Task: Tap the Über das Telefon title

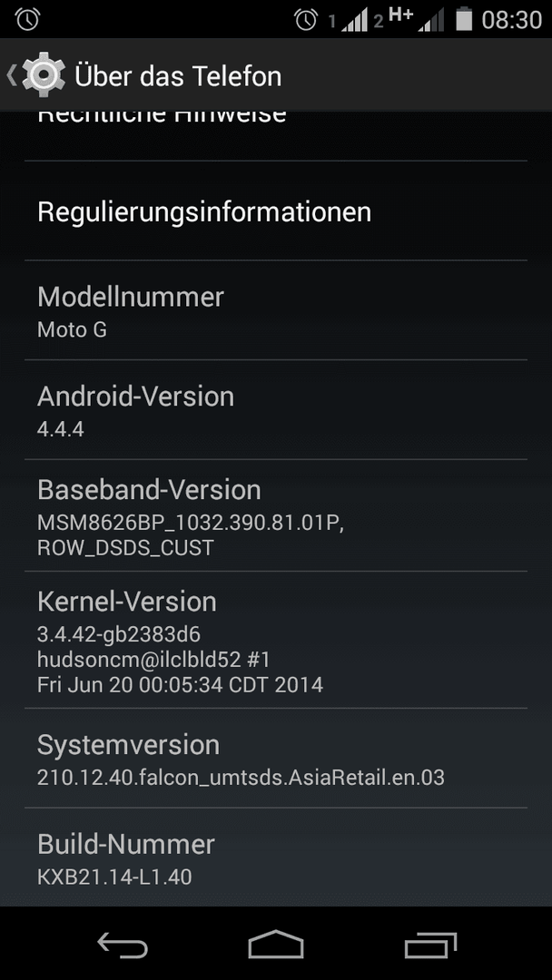Action: 178,75
